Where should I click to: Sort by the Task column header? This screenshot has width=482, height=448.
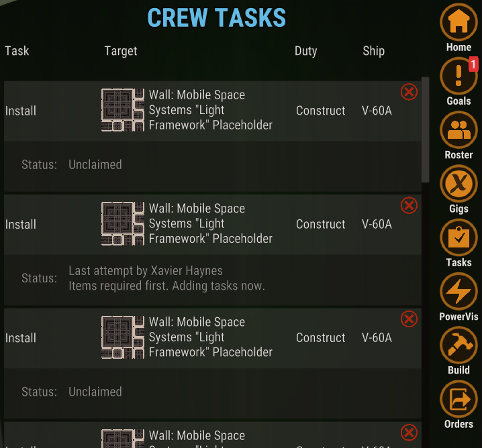(x=17, y=51)
